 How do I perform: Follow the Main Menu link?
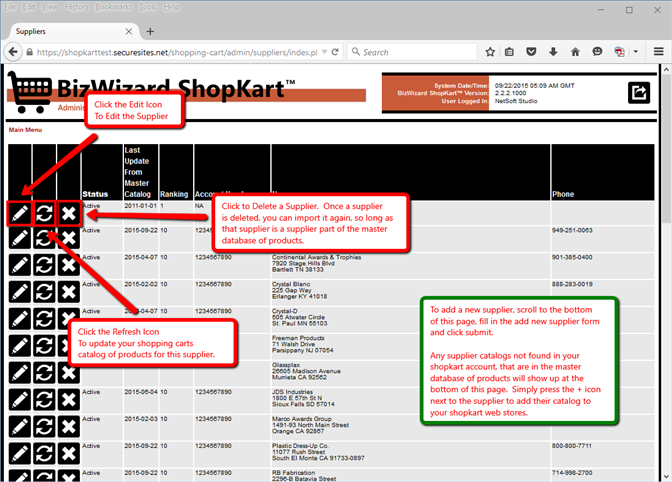pos(25,130)
